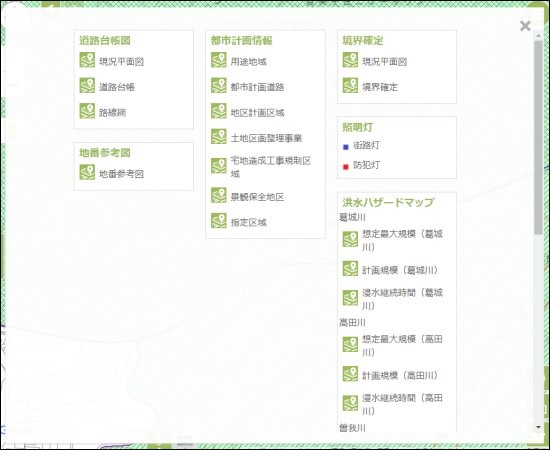Open 浸水継続時間（葛城川）flood map
Viewport: 550px width, 450px height.
tap(402, 299)
